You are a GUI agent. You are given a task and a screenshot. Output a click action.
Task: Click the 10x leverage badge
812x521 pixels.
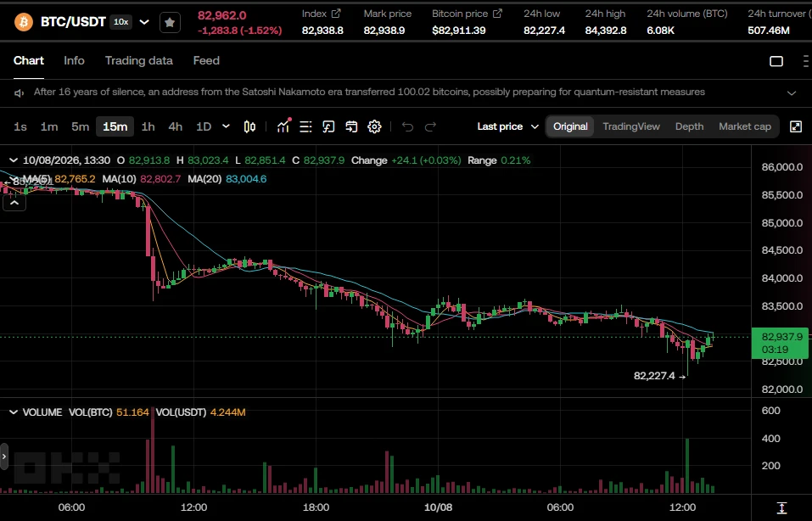click(121, 22)
